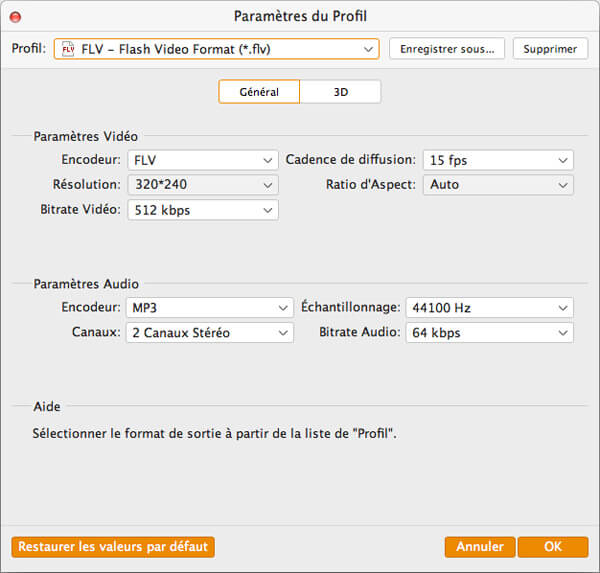Click the FLV file icon in Profil field
This screenshot has height=573, width=600.
[x=68, y=49]
